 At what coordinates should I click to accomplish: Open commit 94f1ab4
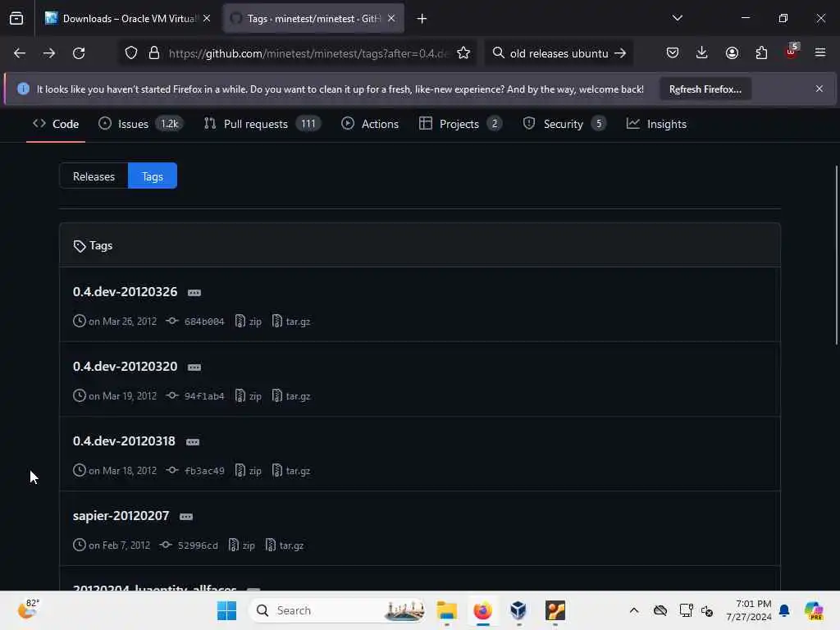(x=204, y=396)
